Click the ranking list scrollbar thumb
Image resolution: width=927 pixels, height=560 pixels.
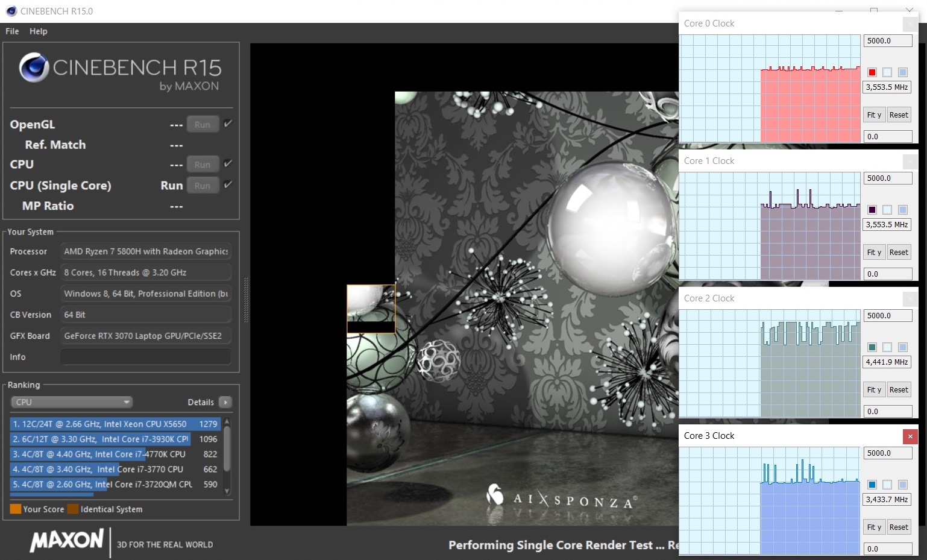pos(227,448)
